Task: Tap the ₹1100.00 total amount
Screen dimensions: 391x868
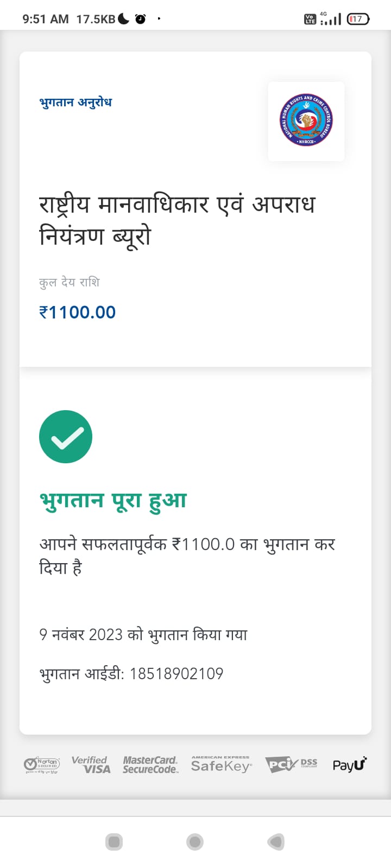Action: coord(77,312)
